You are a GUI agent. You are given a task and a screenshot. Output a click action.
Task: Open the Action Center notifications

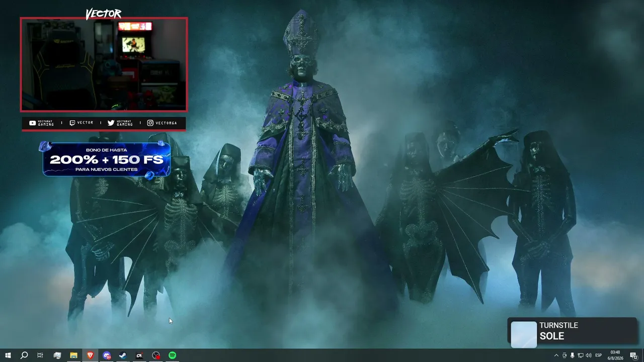click(634, 355)
